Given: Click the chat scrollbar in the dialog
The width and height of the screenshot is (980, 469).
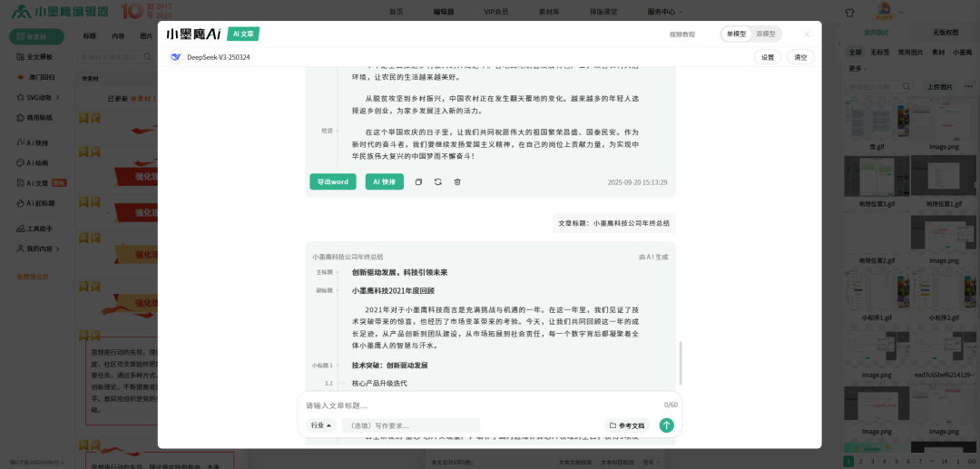Looking at the screenshot, I should click(x=680, y=364).
